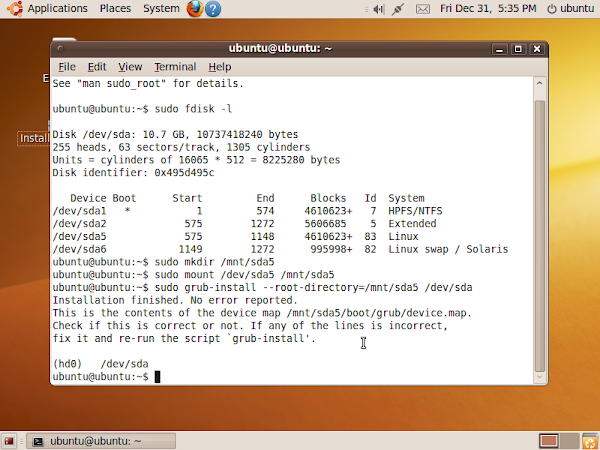Click 'Installation finished. No error reported.'

(175, 300)
